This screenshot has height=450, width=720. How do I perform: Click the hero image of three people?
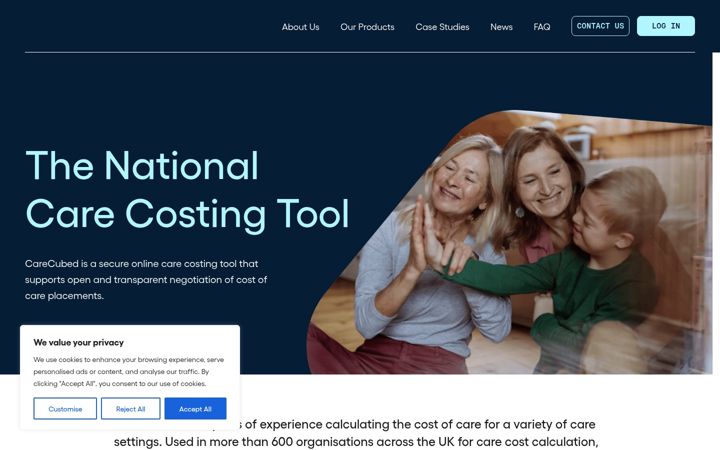coord(510,242)
